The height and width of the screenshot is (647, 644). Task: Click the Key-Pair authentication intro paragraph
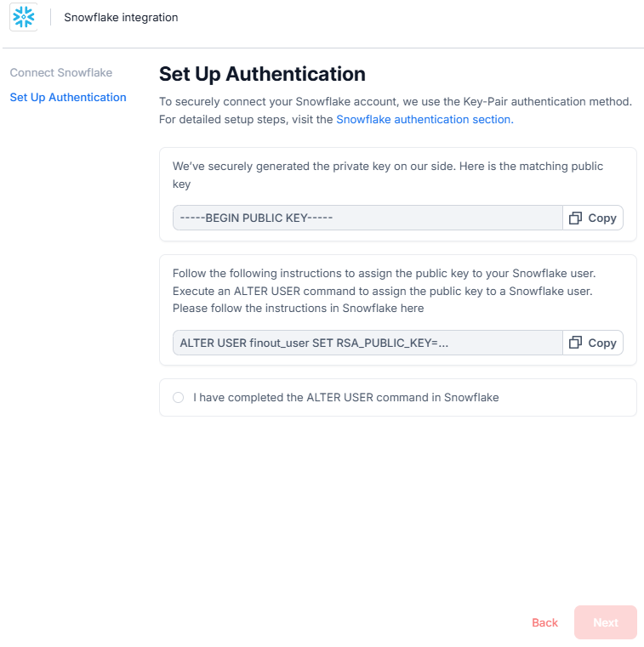point(396,102)
